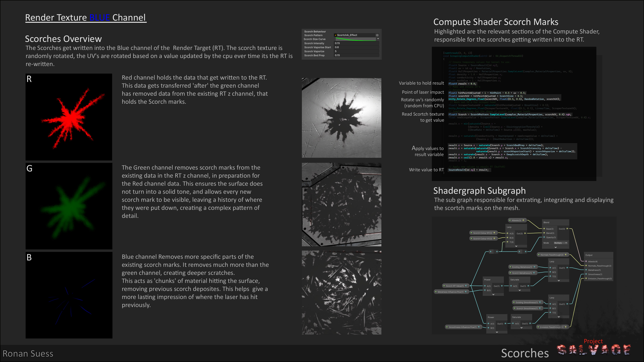This screenshot has width=644, height=362.
Task: Toggle the exposed dot on Smoothness Influence Pow
Action: 447,327
